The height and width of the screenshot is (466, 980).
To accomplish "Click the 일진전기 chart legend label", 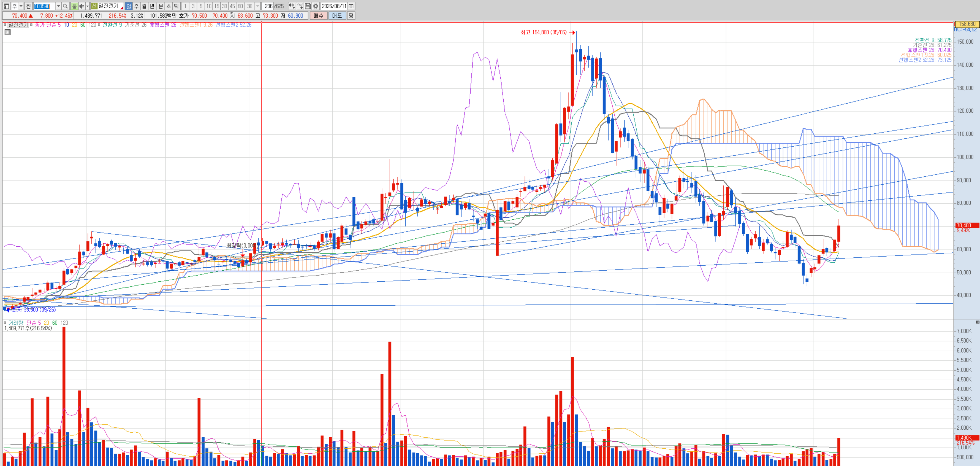I will (x=18, y=25).
